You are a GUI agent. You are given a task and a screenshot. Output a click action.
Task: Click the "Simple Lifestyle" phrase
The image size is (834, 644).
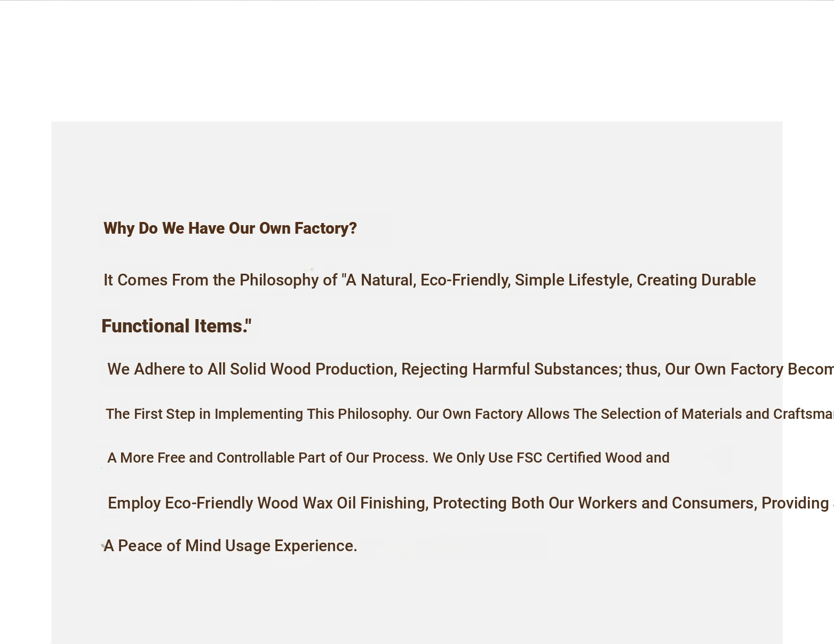pyautogui.click(x=572, y=280)
